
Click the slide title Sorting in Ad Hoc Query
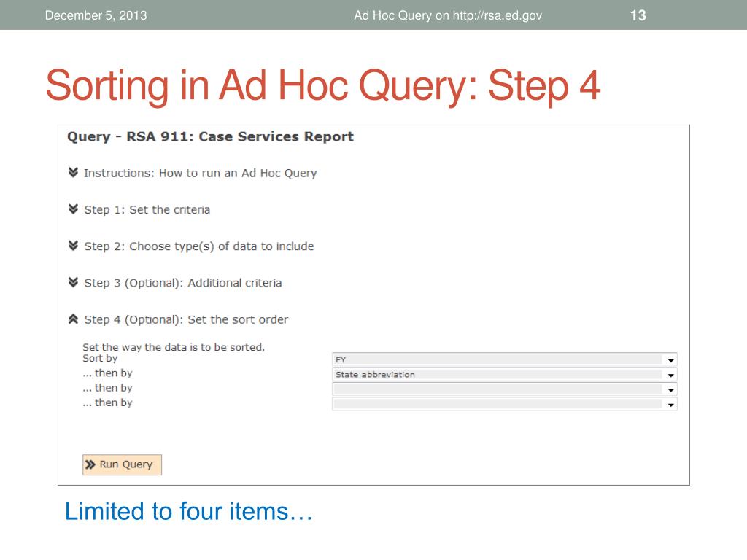[323, 86]
